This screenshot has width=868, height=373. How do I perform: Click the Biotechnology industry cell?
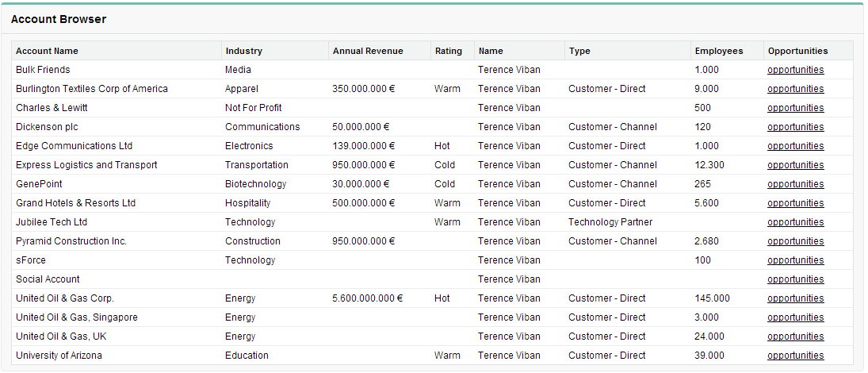tap(256, 184)
